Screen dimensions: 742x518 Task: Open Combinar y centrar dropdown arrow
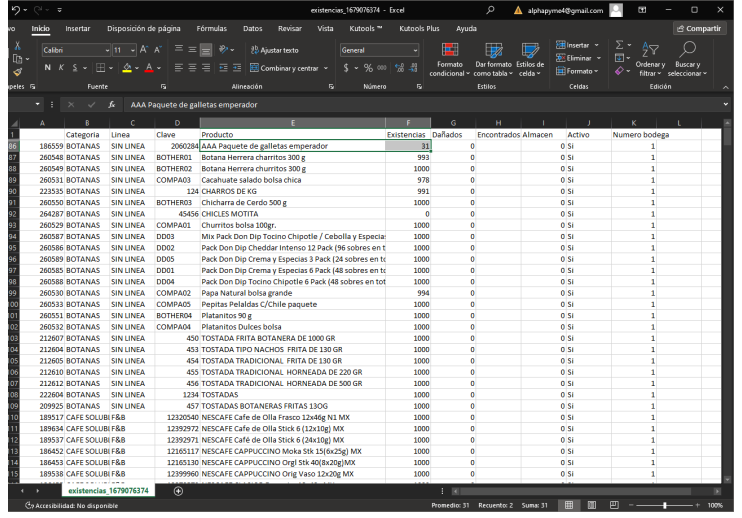(x=326, y=68)
